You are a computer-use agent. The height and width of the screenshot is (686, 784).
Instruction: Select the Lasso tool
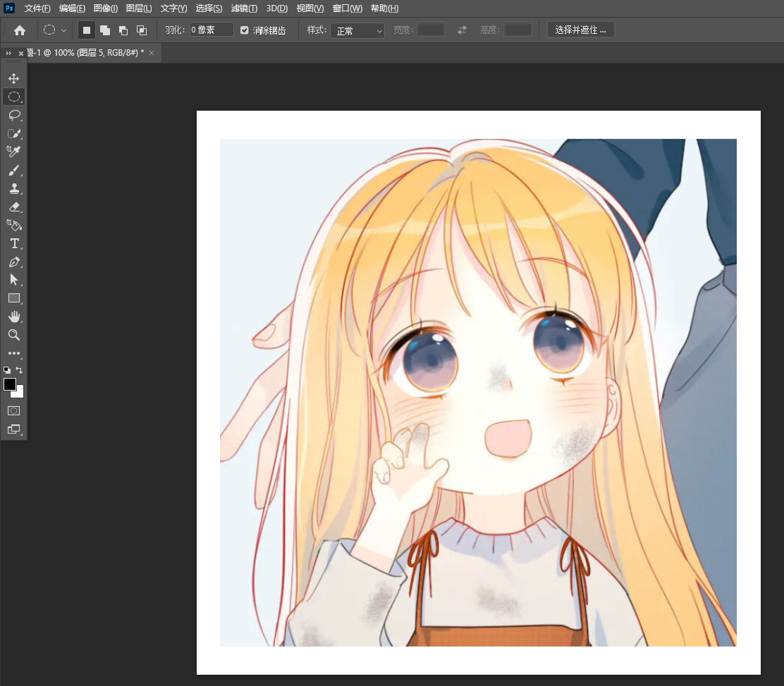click(x=13, y=115)
